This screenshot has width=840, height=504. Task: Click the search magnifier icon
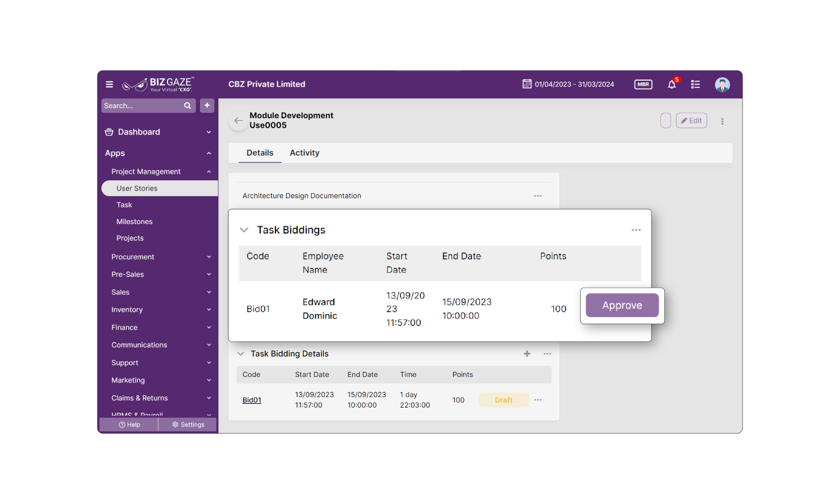(188, 106)
